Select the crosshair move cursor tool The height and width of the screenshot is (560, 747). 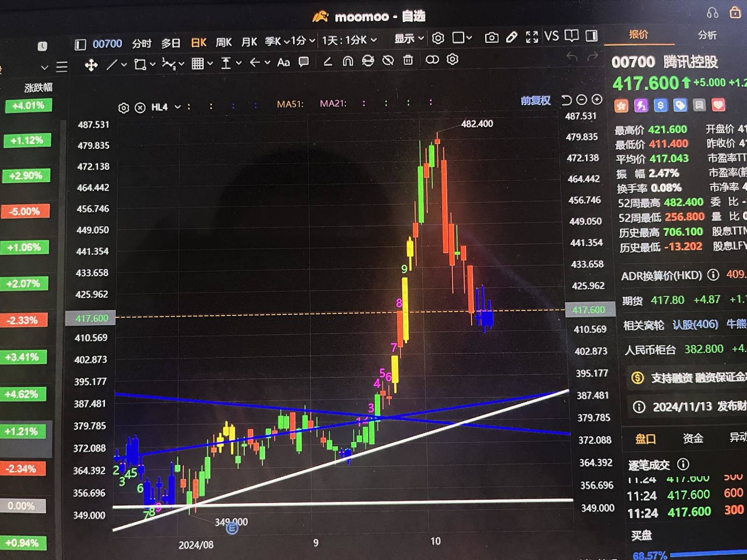tap(91, 64)
